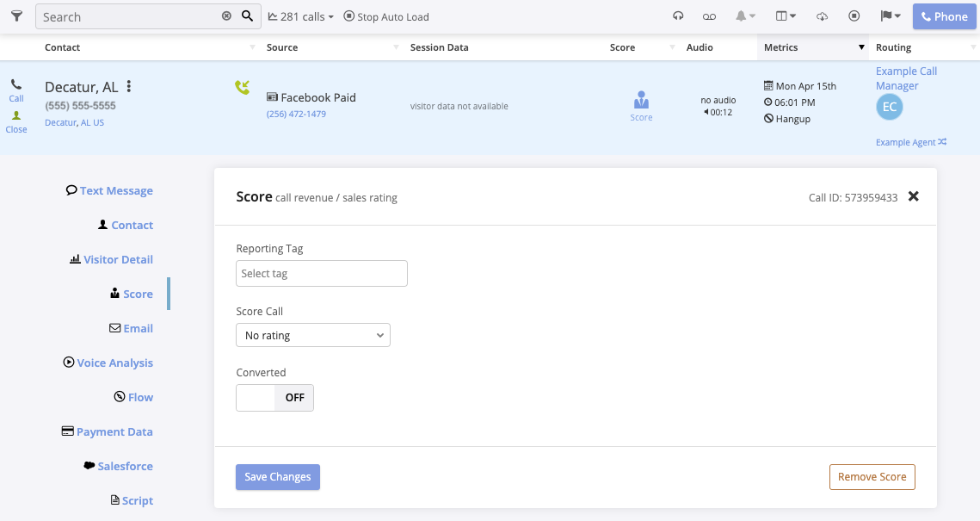This screenshot has width=980, height=521.
Task: Click the audio speaker icon at 00:12
Action: coord(706,113)
